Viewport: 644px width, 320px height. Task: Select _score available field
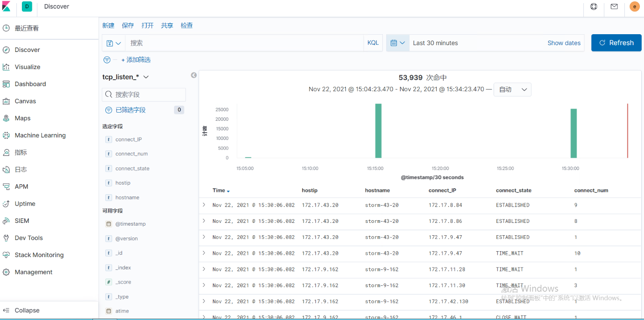coord(124,282)
